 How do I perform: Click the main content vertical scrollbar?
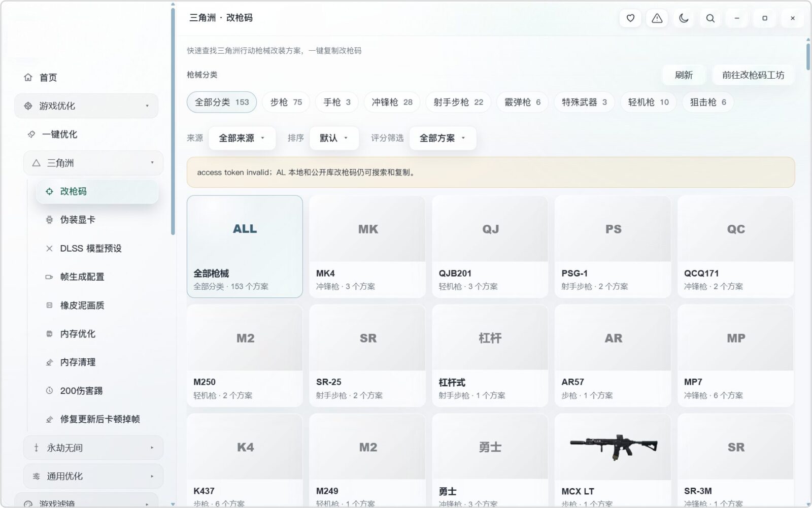click(808, 57)
